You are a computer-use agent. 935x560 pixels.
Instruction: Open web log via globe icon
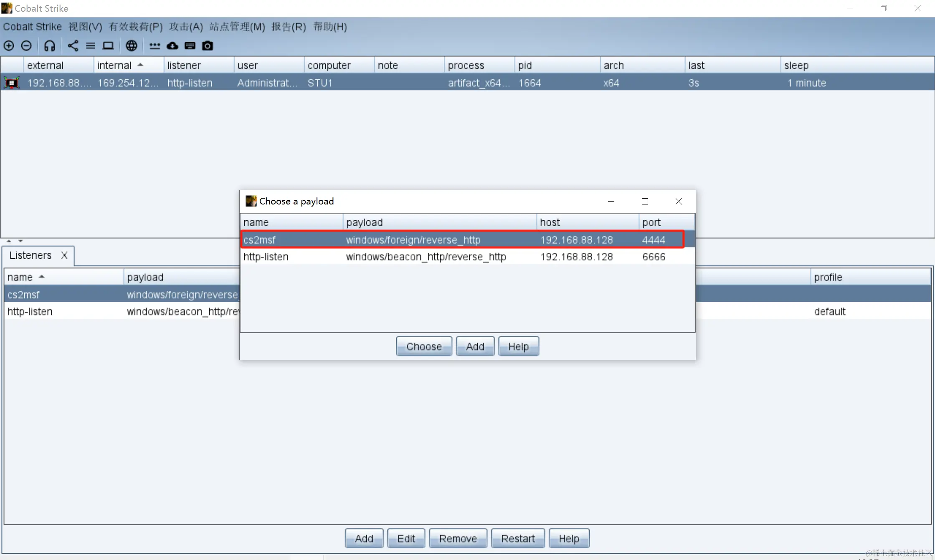point(132,45)
